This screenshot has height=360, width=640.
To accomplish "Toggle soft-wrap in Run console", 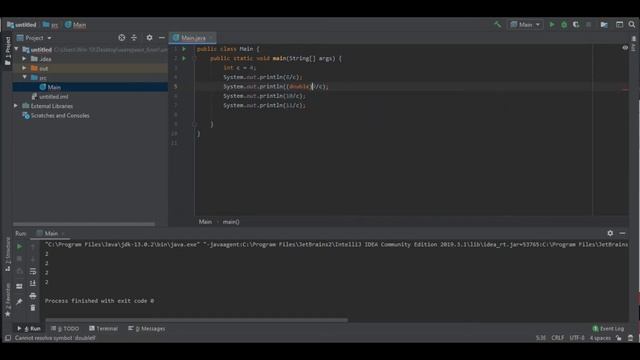I will click(33, 271).
